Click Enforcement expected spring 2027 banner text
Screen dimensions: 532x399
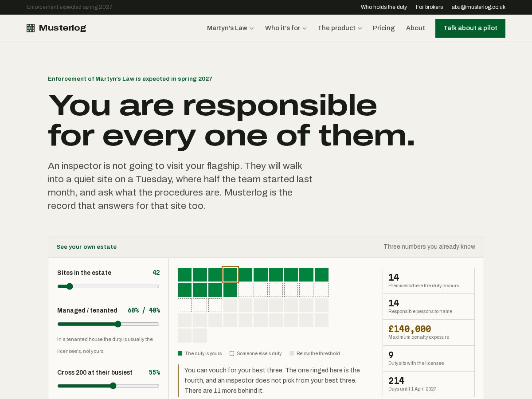tap(70, 7)
